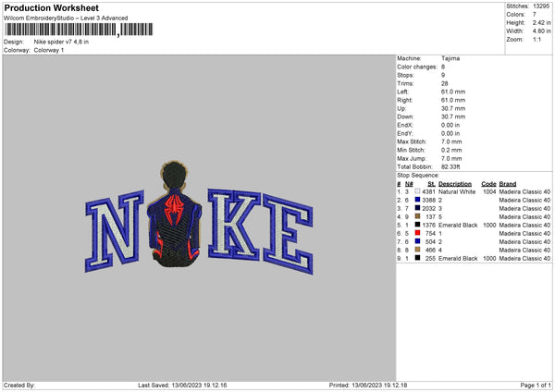Click the Left value '61.0 mm'

453,92
